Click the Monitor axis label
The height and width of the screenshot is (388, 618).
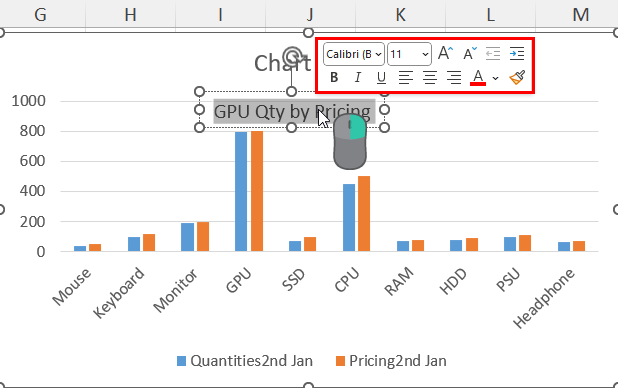tap(175, 290)
